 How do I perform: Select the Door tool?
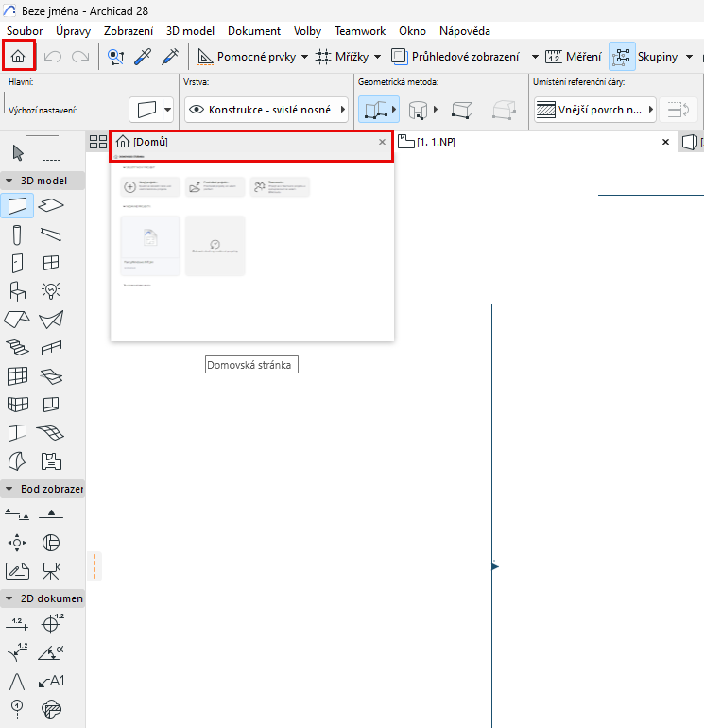pos(17,263)
